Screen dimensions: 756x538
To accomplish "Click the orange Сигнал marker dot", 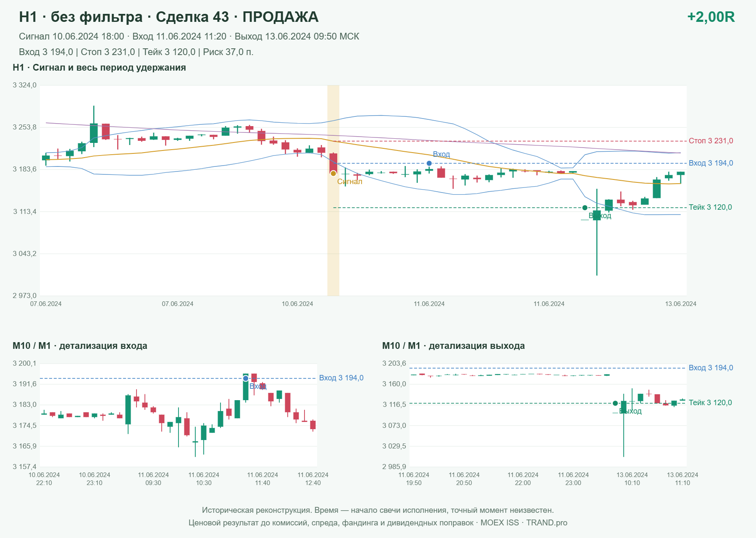I will coord(333,173).
